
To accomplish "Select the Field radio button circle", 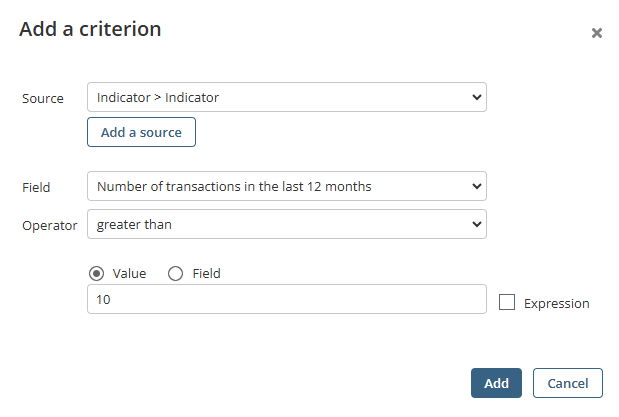I will [x=176, y=273].
